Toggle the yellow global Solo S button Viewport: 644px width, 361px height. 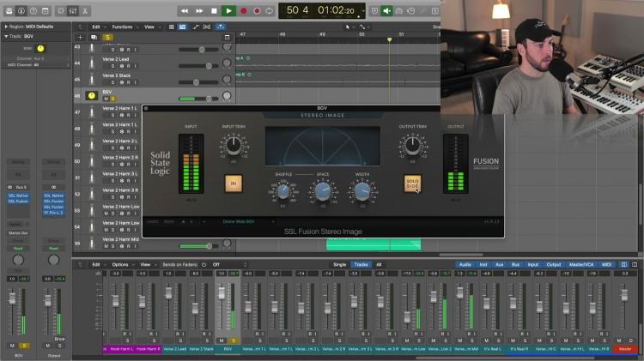click(x=107, y=38)
